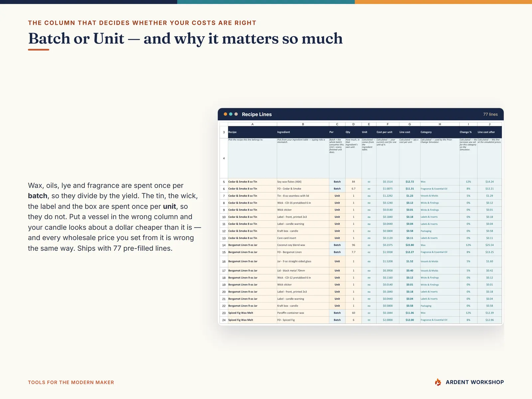Click the $1.6875 cost per unit value
The image size is (532, 399).
[x=388, y=189]
